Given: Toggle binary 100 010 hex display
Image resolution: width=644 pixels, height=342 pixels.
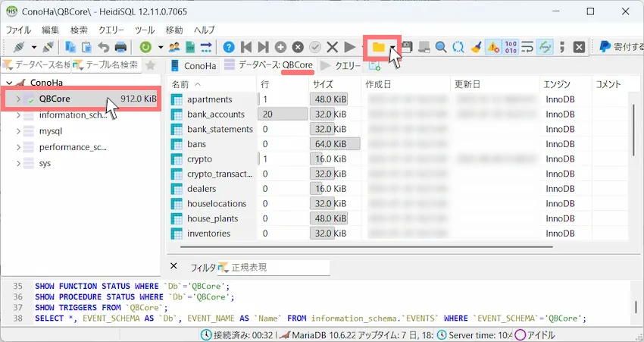Looking at the screenshot, I should 511,47.
